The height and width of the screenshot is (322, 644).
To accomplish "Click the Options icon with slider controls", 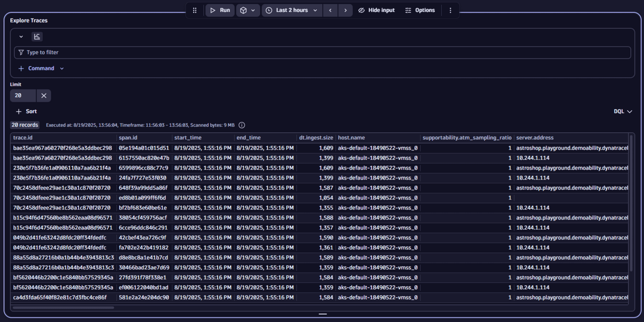I will [x=408, y=10].
